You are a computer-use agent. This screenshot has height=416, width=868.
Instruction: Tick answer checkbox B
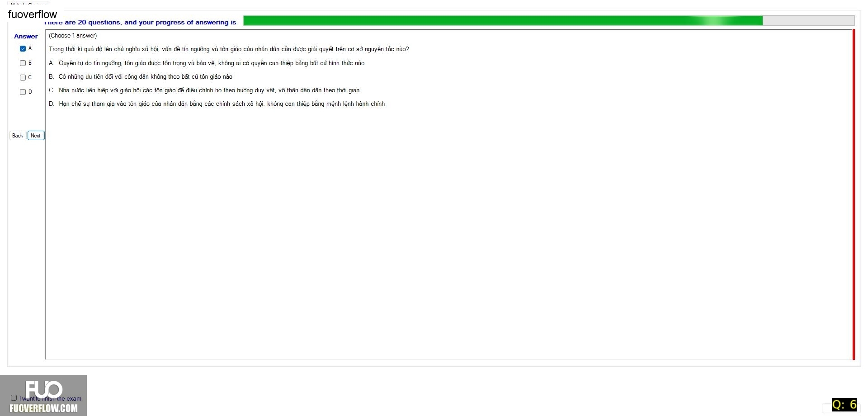tap(23, 63)
